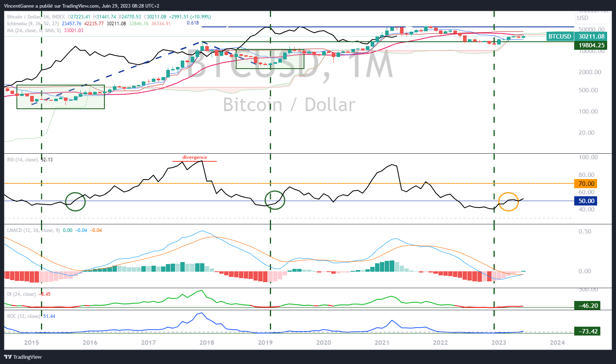This screenshot has height=364, width=616.
Task: Click the RSI (14, close) legend title
Action: tap(22, 160)
